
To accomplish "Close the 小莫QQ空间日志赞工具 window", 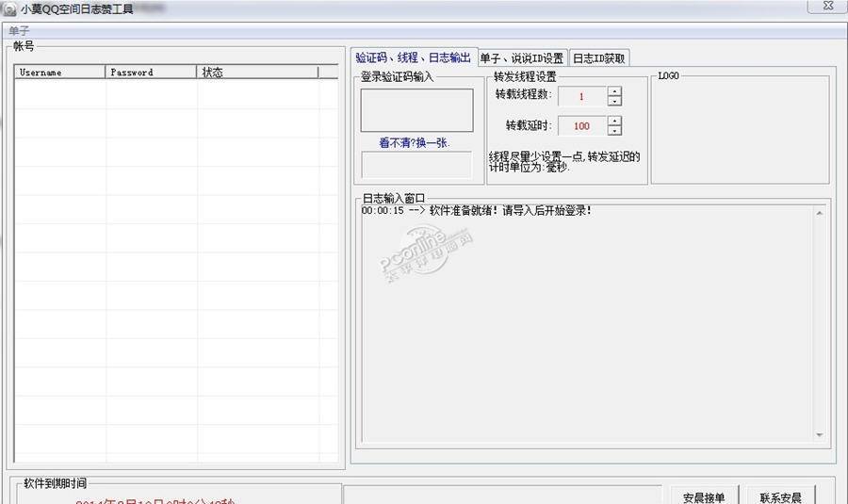I will click(827, 6).
